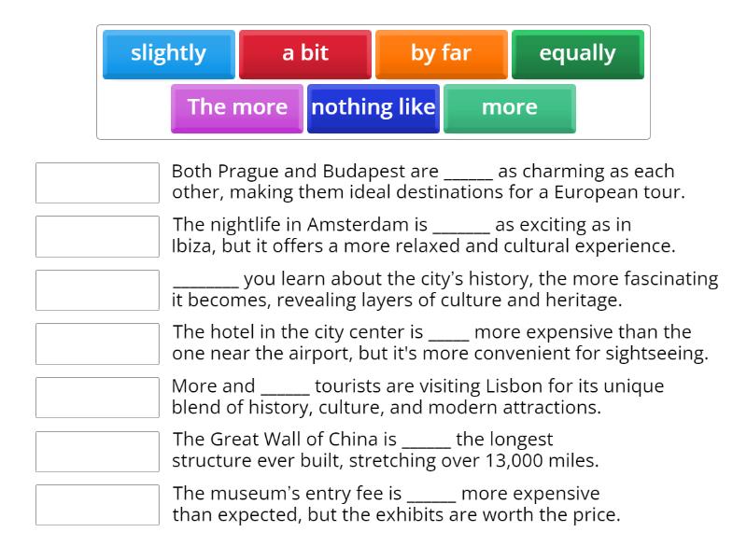Click the answer box for the Lisbon tourists sentence
The width and height of the screenshot is (747, 560).
click(x=95, y=397)
